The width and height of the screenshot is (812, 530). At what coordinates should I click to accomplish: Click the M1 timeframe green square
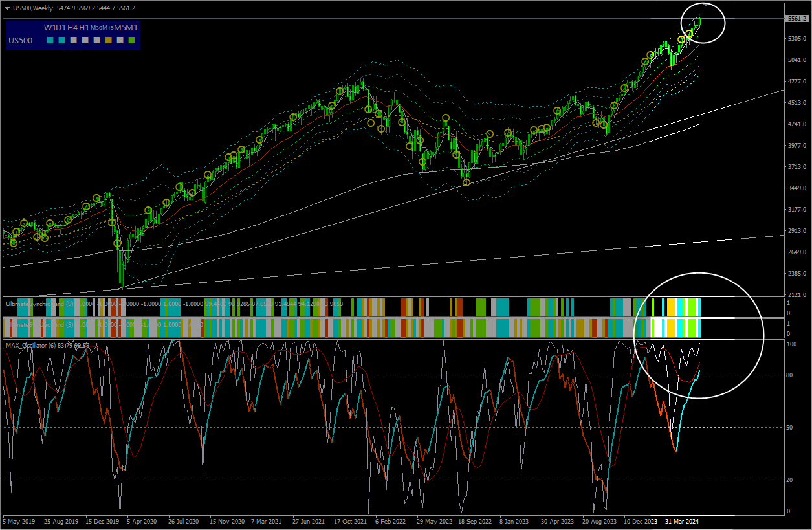[x=131, y=40]
